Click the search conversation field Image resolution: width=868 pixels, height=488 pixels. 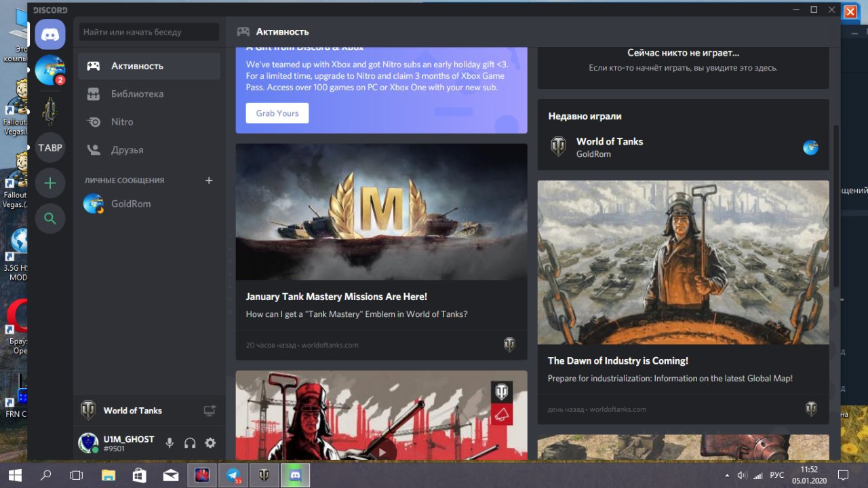(149, 32)
